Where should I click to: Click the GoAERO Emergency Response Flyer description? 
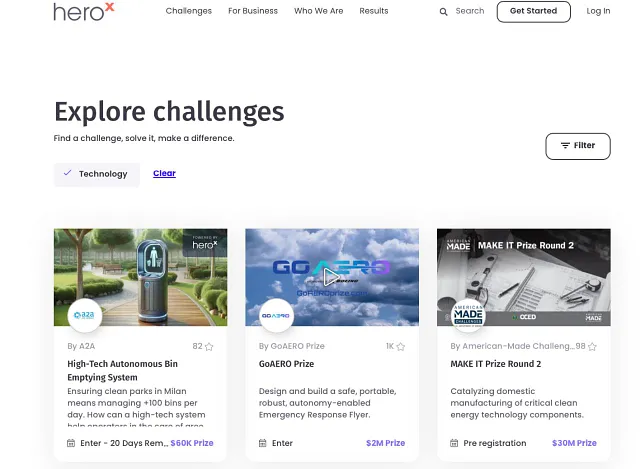[327, 403]
